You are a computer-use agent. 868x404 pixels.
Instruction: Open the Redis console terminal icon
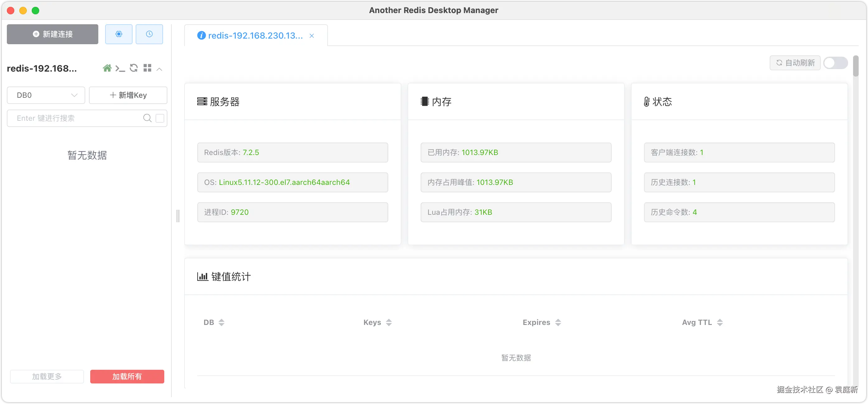point(120,68)
